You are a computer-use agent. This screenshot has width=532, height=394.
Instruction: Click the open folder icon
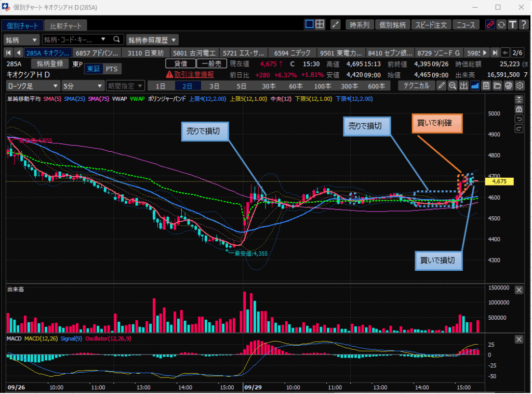(497, 86)
